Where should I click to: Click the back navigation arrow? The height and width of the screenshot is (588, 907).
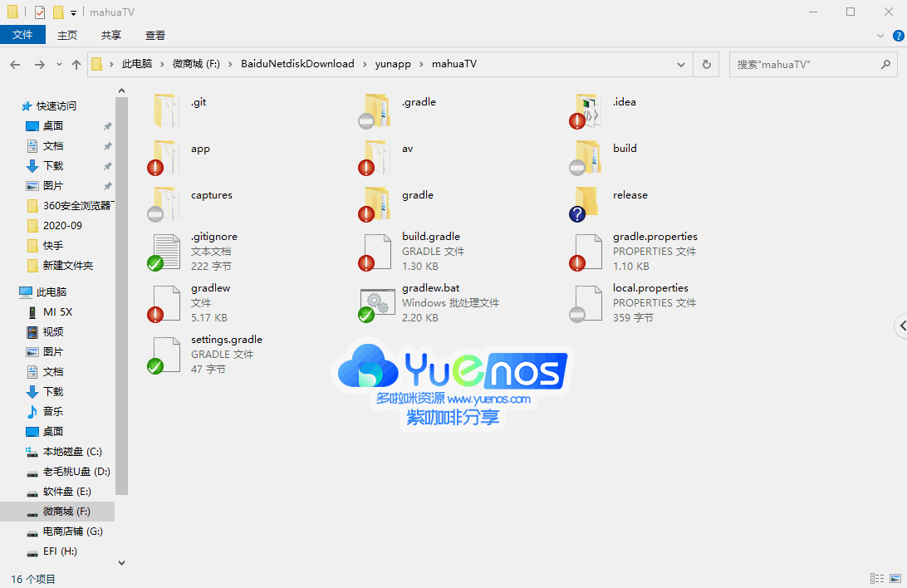(x=15, y=64)
